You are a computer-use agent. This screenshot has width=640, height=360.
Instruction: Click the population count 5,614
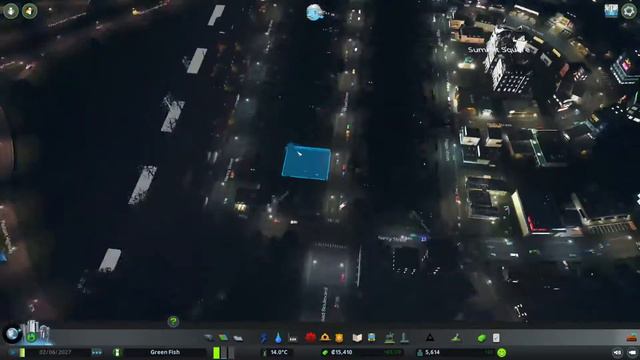point(432,352)
